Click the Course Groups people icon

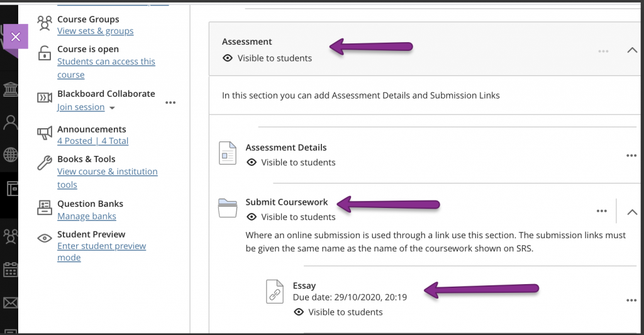[45, 23]
